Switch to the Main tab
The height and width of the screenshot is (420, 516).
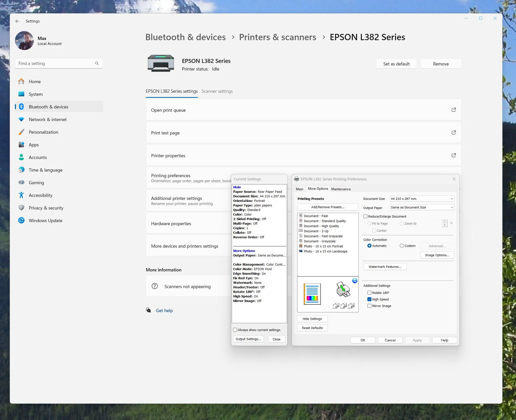299,189
